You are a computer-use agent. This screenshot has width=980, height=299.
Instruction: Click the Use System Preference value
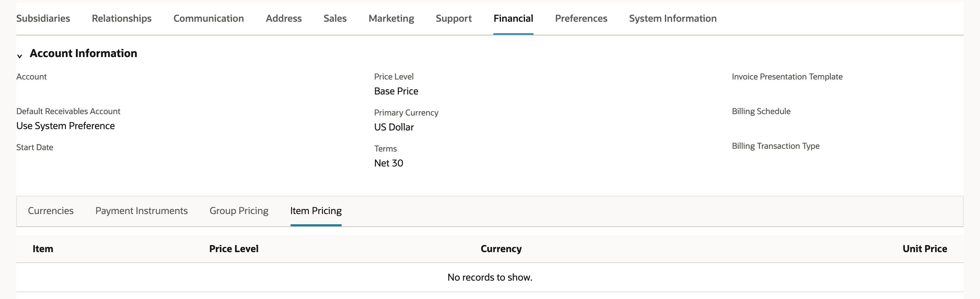(x=65, y=126)
